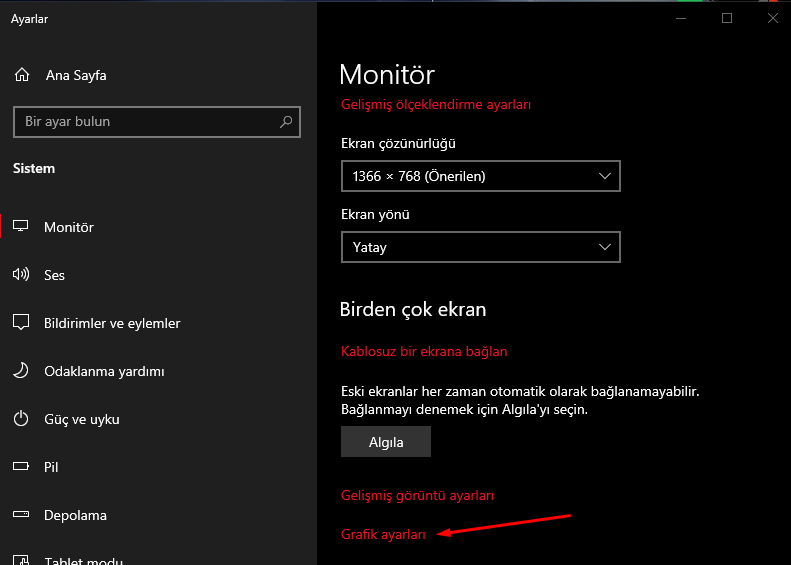The image size is (791, 565).
Task: Click Kablosuz bir ekrana bağlan link
Action: pyautogui.click(x=424, y=351)
